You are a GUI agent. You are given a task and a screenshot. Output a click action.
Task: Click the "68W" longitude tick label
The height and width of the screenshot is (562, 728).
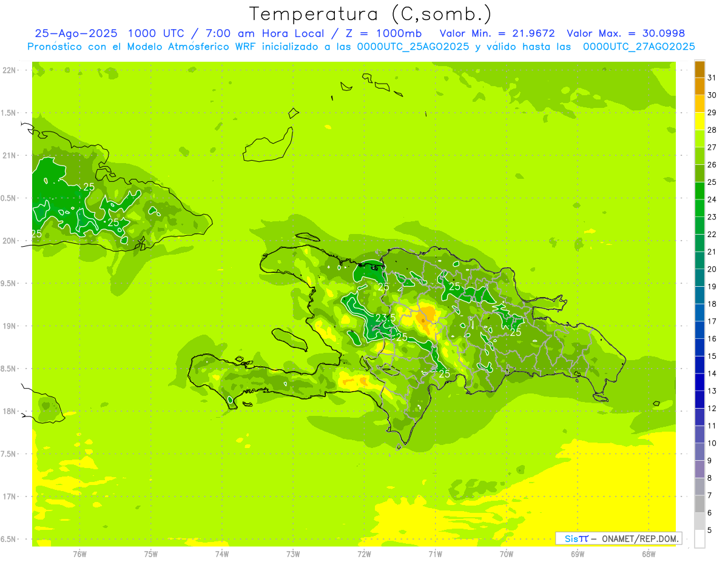click(649, 554)
